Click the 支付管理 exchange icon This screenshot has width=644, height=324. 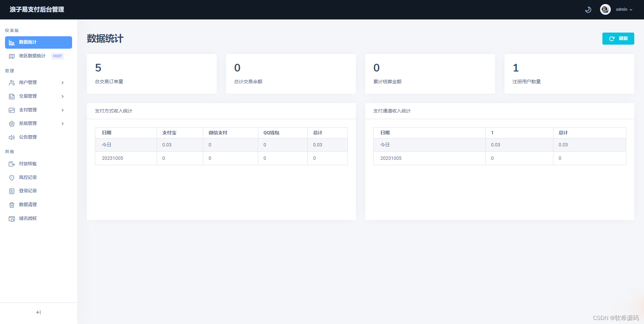click(12, 110)
